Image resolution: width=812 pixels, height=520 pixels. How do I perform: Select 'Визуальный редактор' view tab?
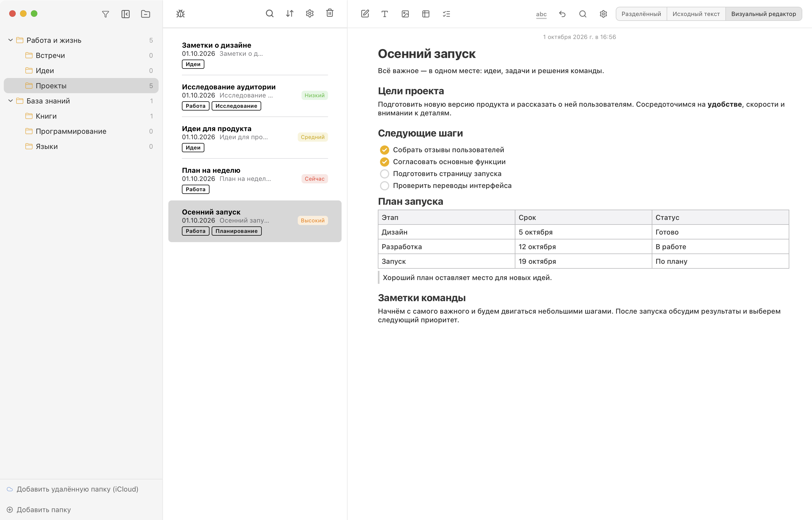(x=764, y=14)
